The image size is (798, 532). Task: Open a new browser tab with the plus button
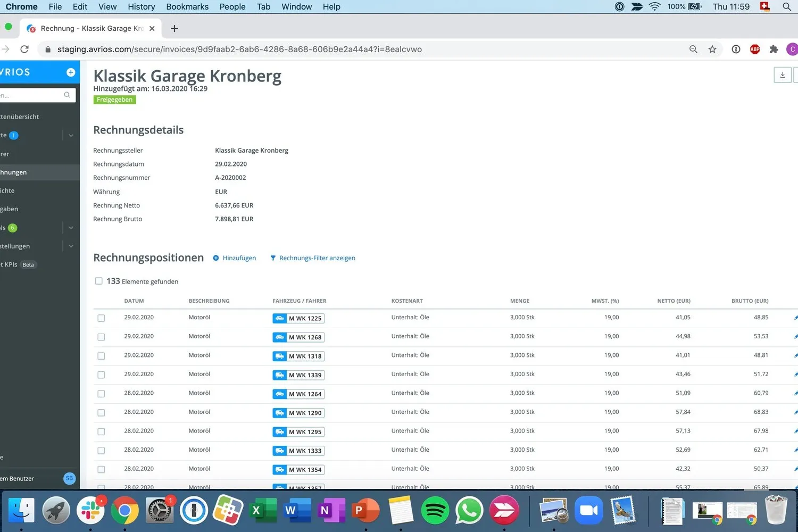pyautogui.click(x=174, y=29)
